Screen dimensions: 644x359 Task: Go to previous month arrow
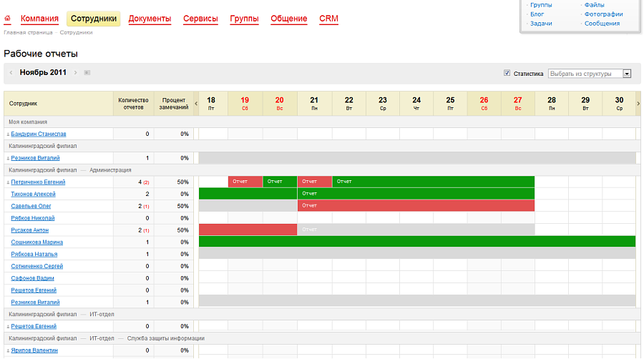tap(11, 73)
